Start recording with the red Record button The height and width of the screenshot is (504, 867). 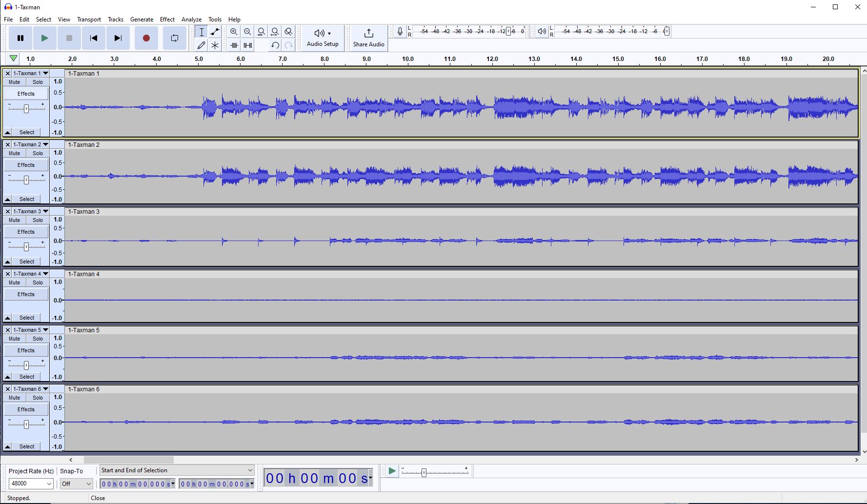pos(146,38)
